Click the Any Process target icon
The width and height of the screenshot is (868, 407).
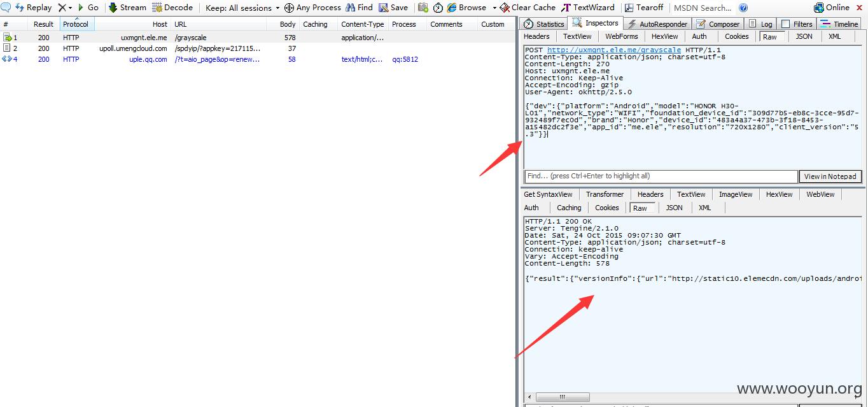coord(289,8)
